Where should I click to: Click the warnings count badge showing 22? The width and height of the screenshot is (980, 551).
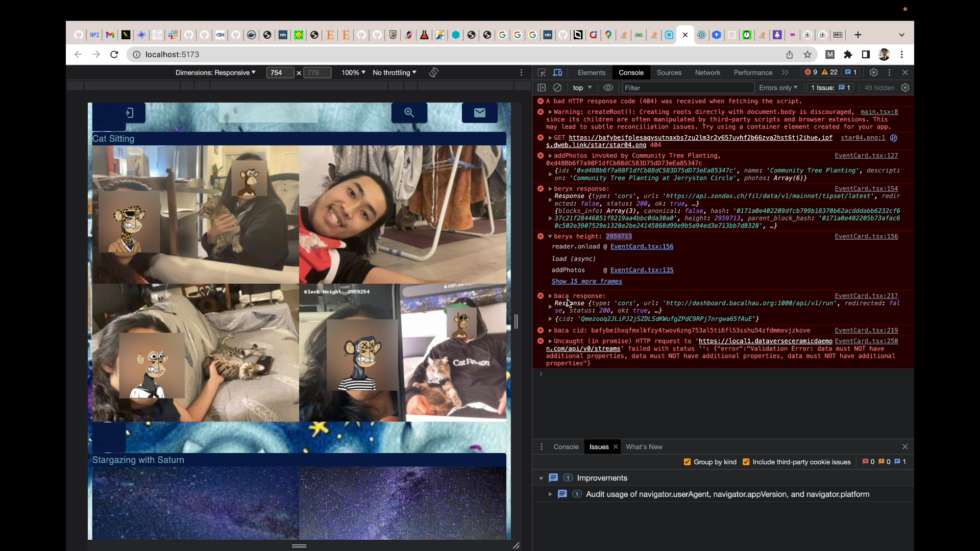(x=829, y=72)
